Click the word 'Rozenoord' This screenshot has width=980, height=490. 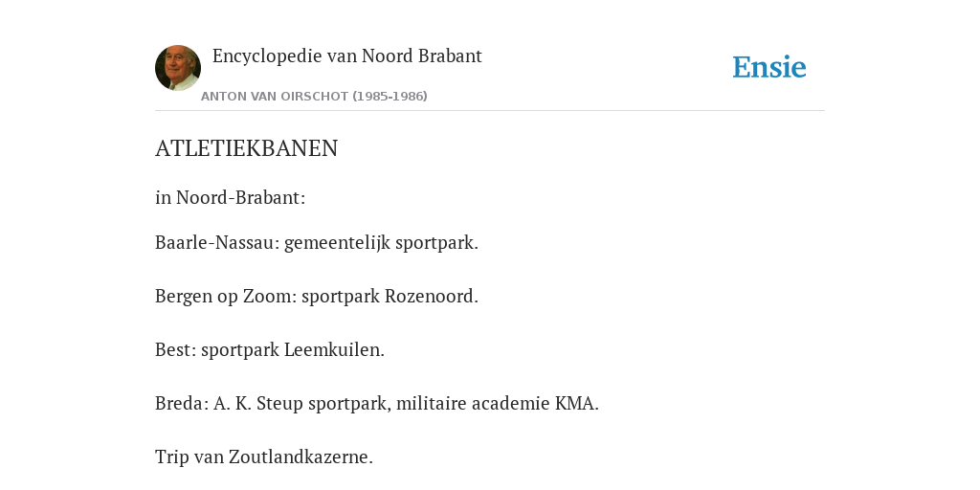tap(432, 297)
